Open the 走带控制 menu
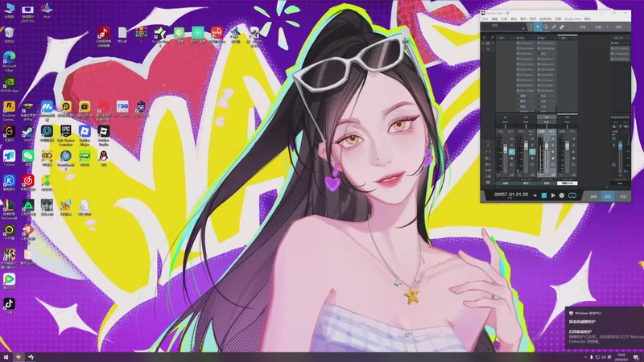 point(546,19)
